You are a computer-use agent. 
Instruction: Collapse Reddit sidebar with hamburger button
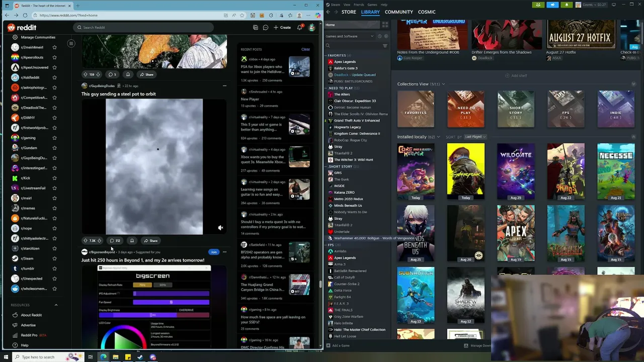click(x=71, y=44)
